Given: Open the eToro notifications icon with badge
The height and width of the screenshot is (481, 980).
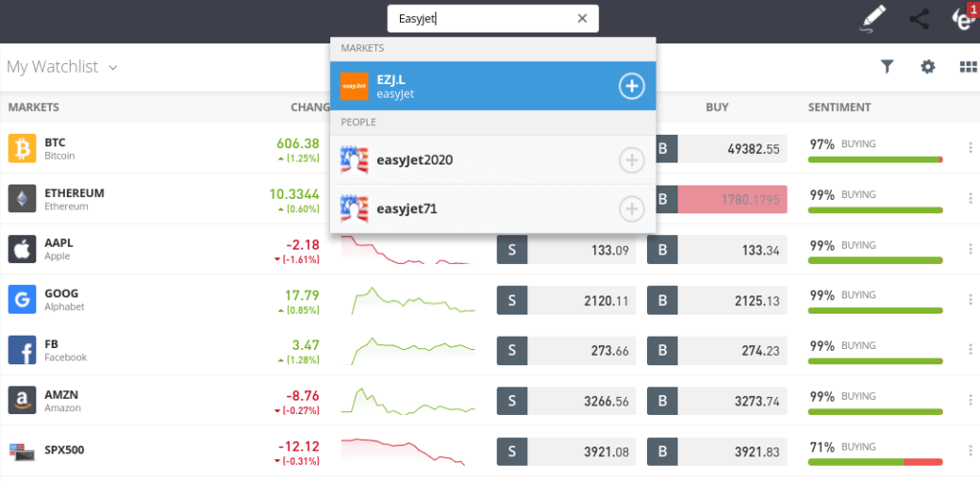Looking at the screenshot, I should 964,17.
